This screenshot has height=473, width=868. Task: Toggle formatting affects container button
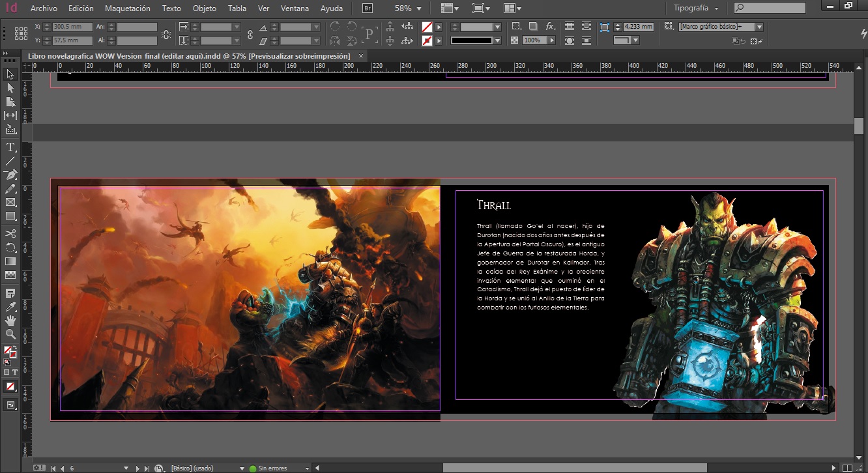(x=7, y=372)
